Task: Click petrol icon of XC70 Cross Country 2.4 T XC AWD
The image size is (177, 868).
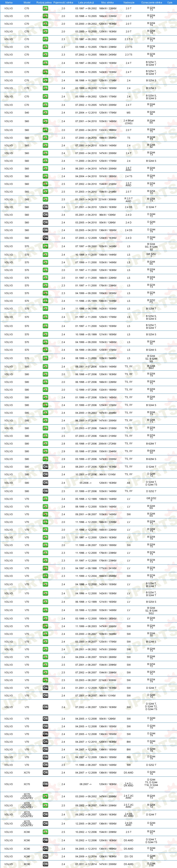Action: coord(45,797)
